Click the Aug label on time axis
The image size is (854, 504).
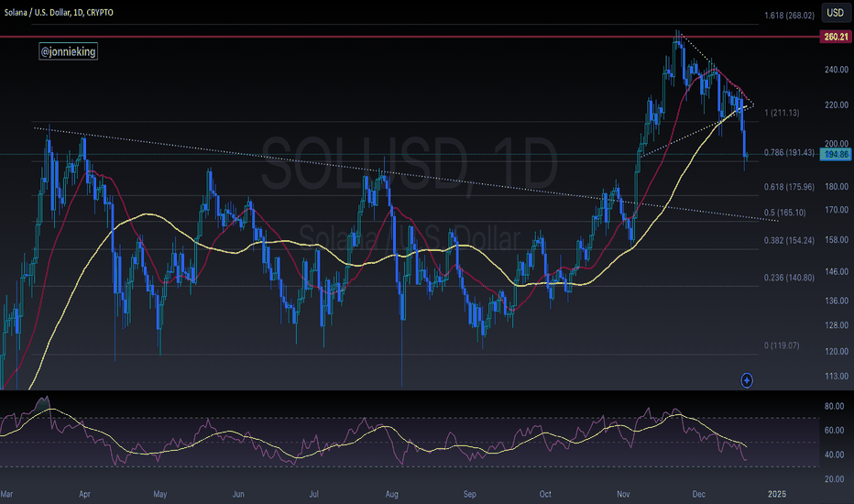391,494
